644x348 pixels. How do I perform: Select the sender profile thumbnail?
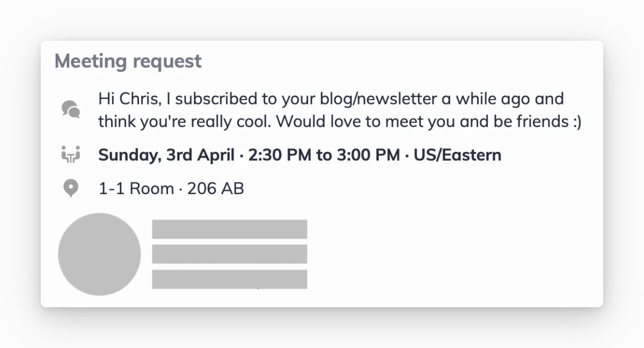click(99, 254)
